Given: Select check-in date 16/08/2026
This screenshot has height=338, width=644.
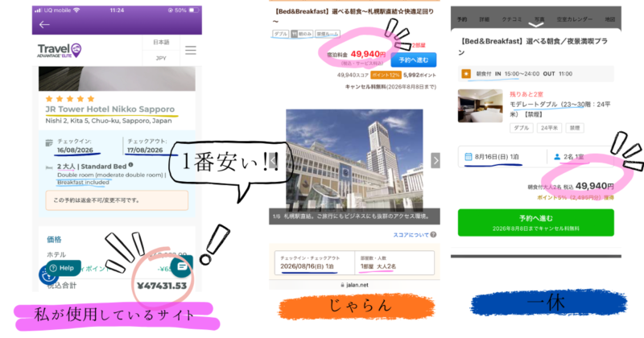Looking at the screenshot, I should pyautogui.click(x=75, y=150).
